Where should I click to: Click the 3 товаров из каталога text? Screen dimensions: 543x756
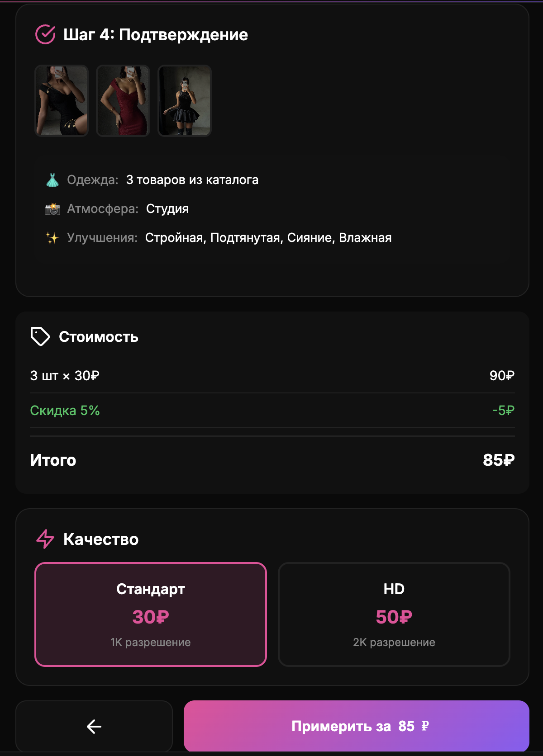[192, 180]
